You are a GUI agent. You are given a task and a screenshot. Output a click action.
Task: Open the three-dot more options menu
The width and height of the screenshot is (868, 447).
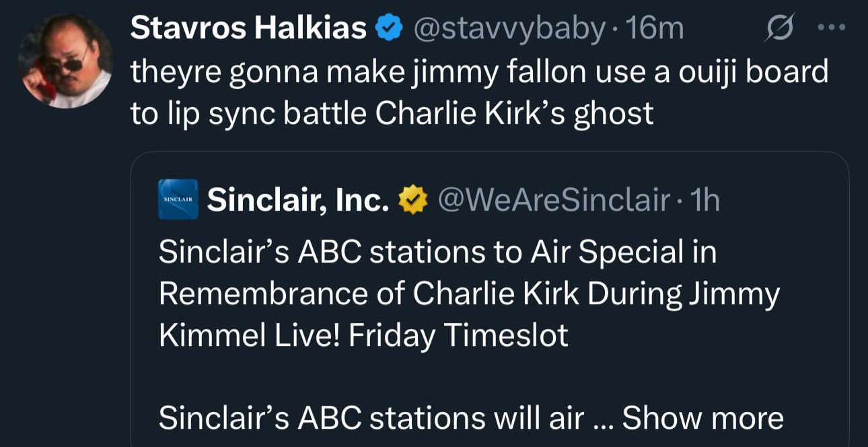click(x=830, y=28)
